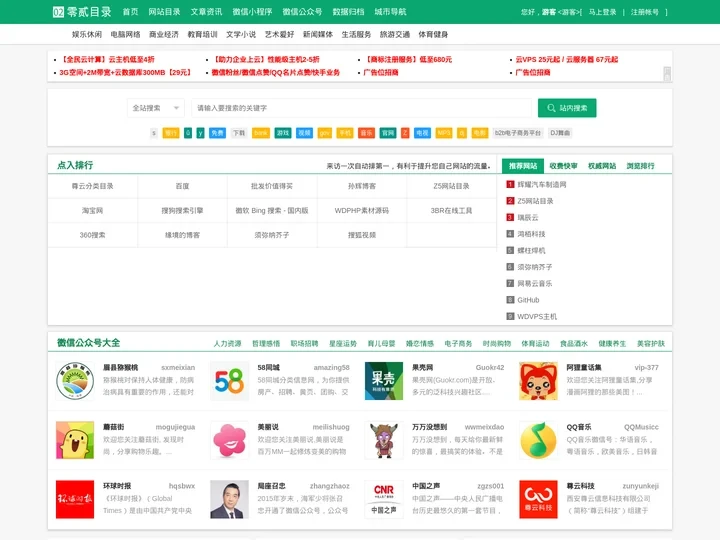Open the 58同城 account logo
This screenshot has height=540, width=720.
point(229,381)
